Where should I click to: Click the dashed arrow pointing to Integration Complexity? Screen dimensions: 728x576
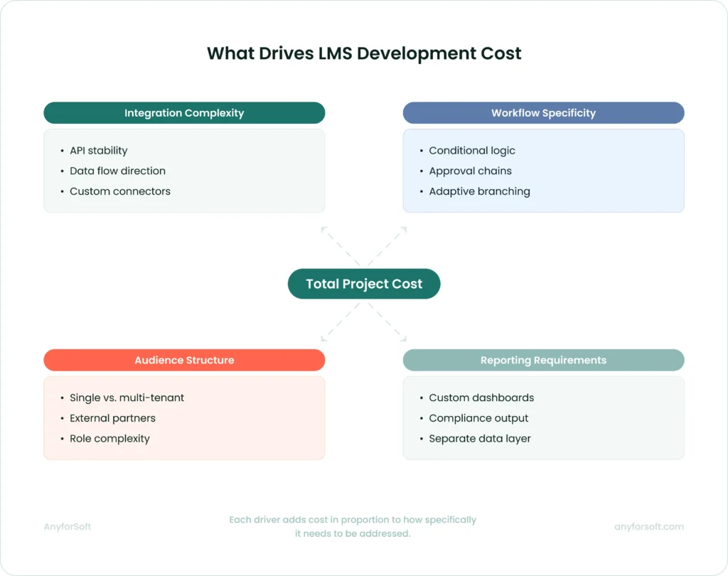coord(334,240)
